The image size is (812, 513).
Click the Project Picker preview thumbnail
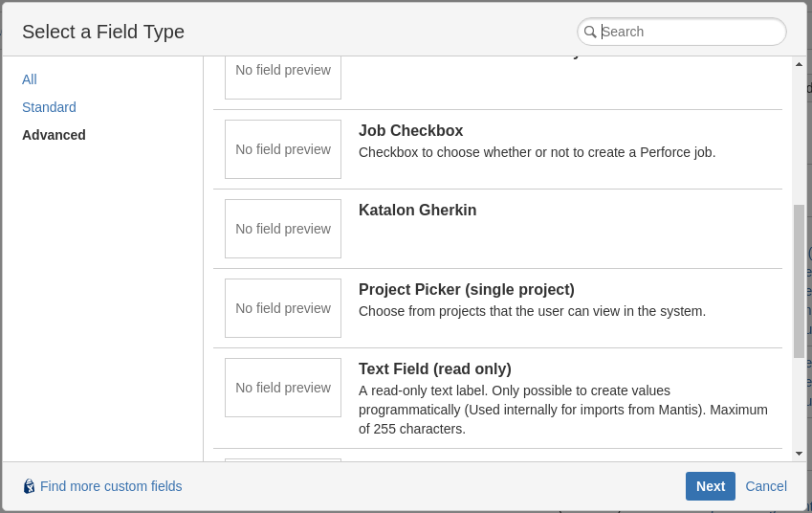pos(283,308)
